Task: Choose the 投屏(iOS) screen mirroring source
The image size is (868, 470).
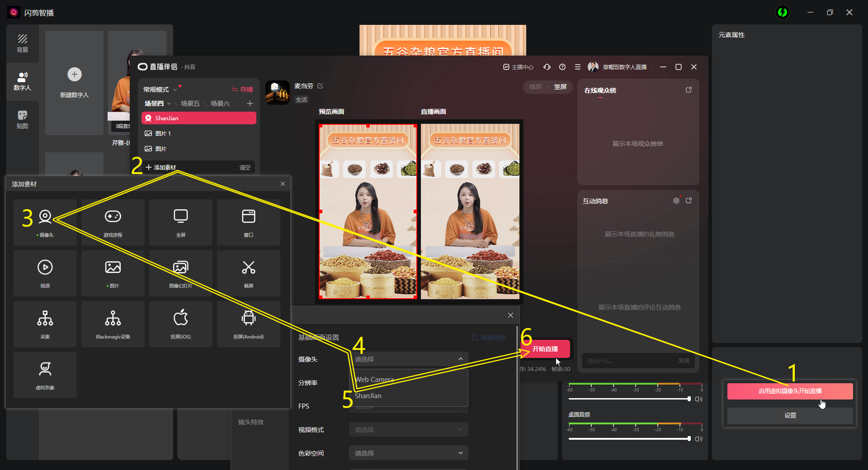Action: click(181, 323)
